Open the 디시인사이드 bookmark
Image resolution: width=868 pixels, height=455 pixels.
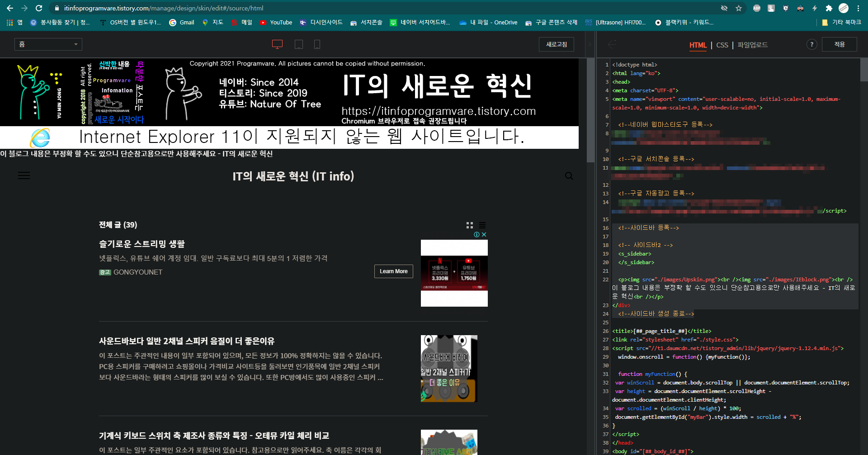(321, 22)
